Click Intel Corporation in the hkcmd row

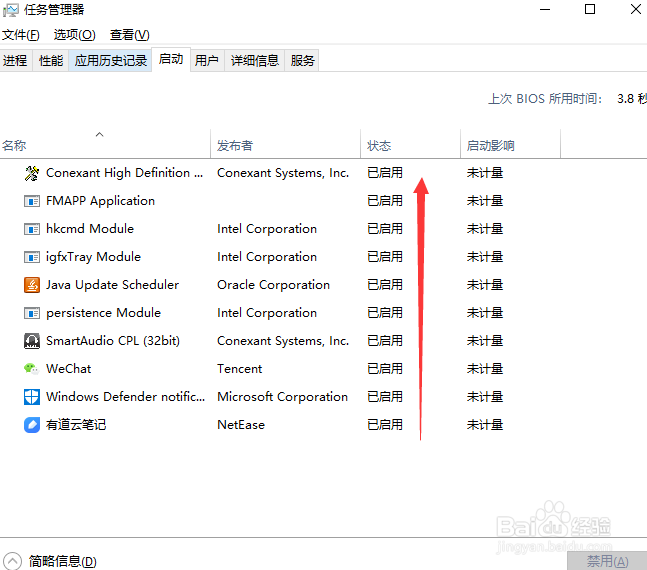click(x=267, y=229)
